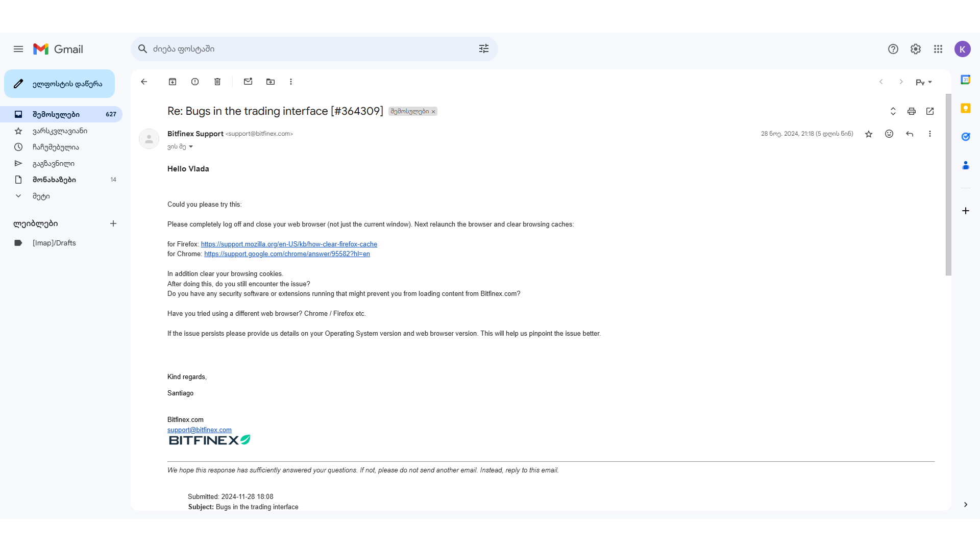The width and height of the screenshot is (980, 551).
Task: Expand the recipient details arrow
Action: (191, 146)
